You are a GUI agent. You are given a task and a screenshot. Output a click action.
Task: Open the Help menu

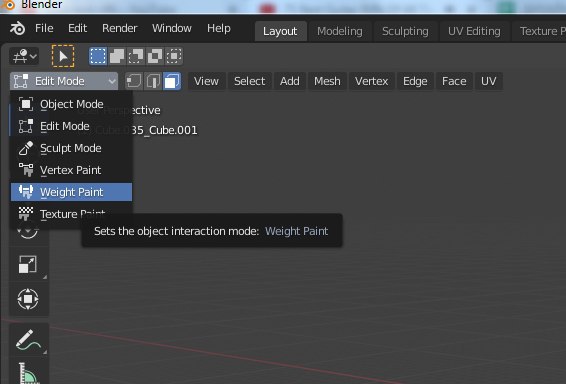pos(218,28)
